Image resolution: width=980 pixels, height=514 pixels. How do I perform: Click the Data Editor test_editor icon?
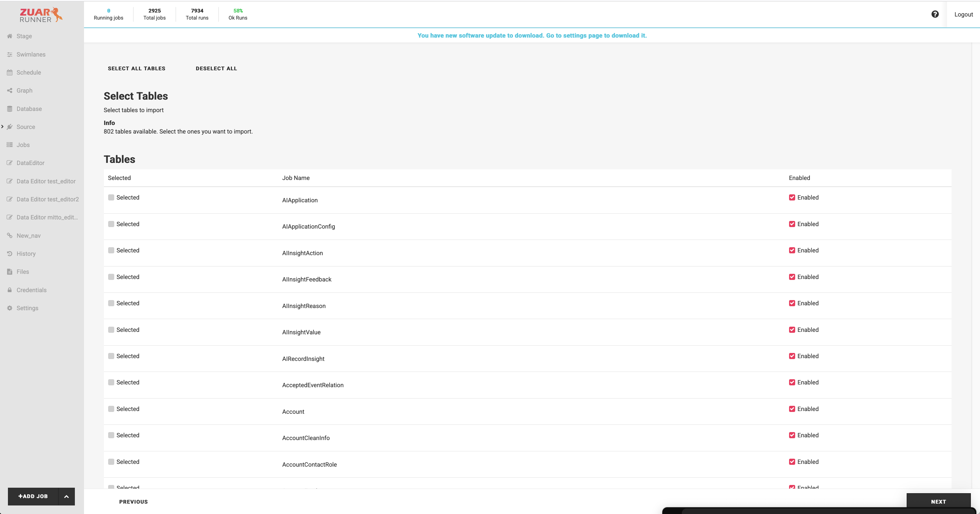[9, 181]
